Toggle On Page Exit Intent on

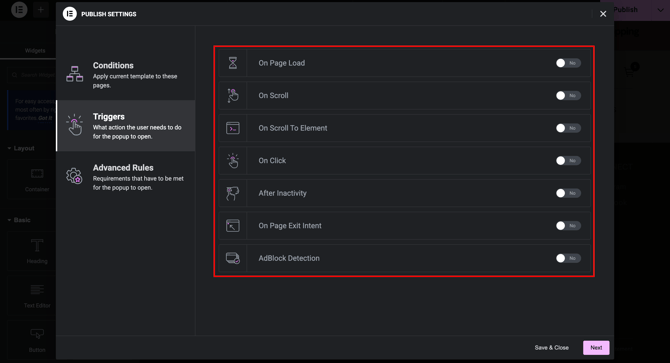click(568, 225)
